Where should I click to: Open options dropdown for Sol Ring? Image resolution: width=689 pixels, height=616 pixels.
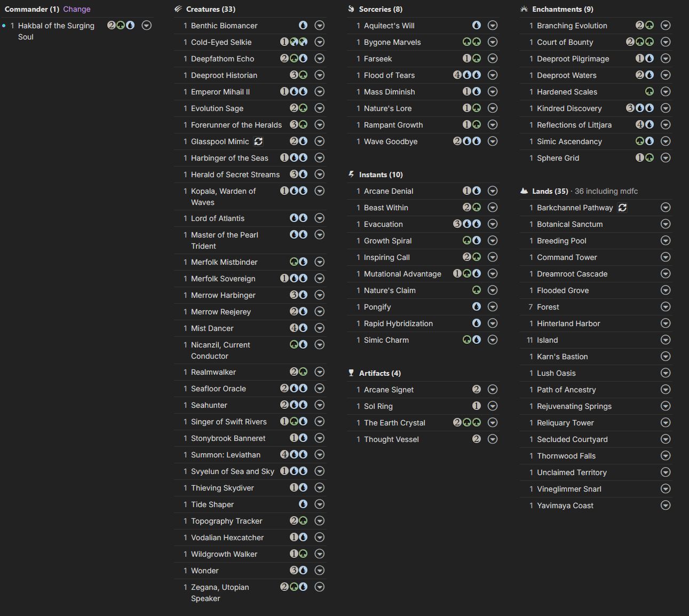click(x=493, y=406)
